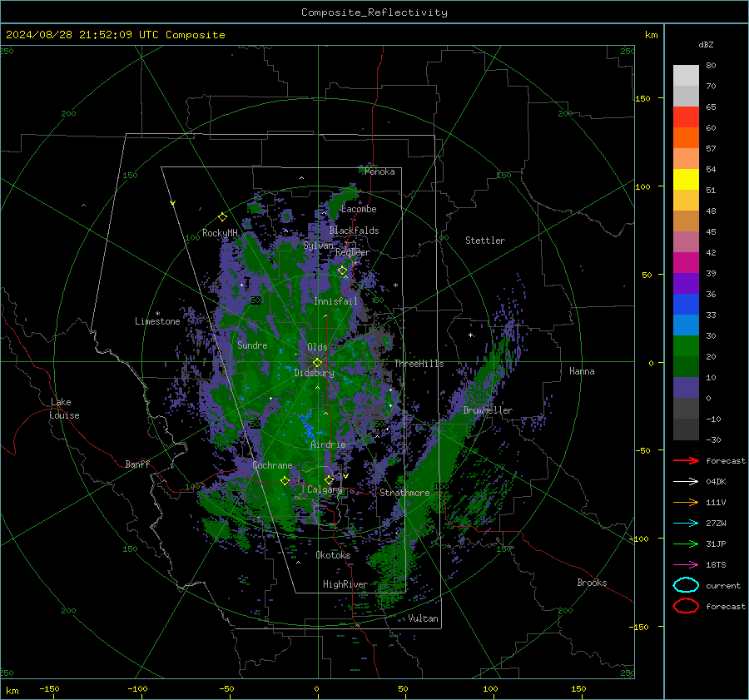Click the Okotoks city label
Screen dimensions: 749x700
[333, 556]
